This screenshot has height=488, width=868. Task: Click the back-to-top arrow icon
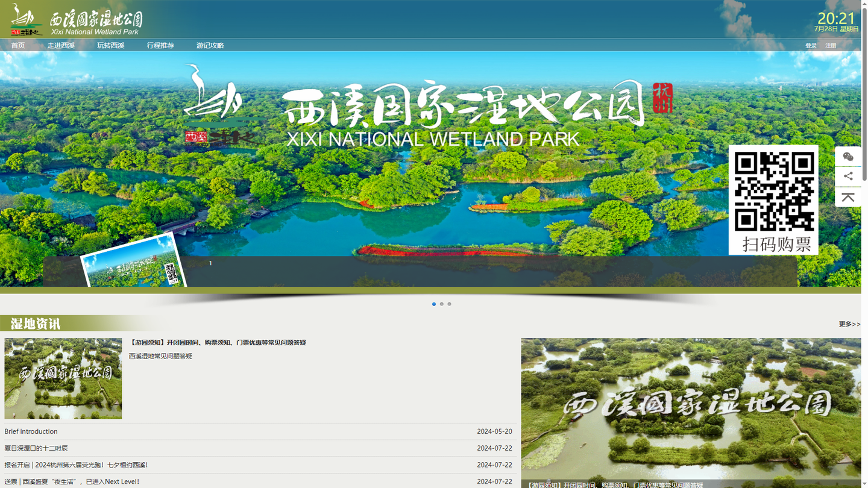848,197
